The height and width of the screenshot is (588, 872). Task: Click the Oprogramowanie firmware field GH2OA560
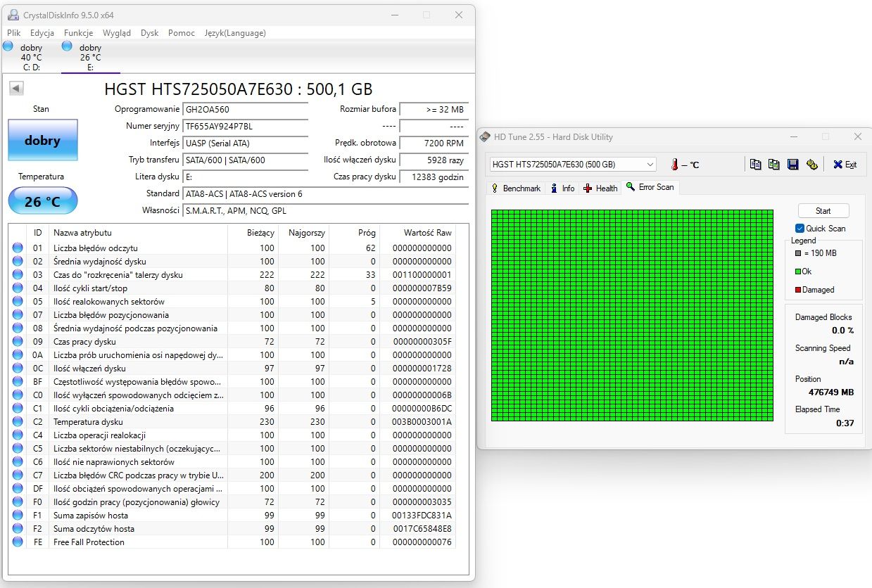[246, 110]
